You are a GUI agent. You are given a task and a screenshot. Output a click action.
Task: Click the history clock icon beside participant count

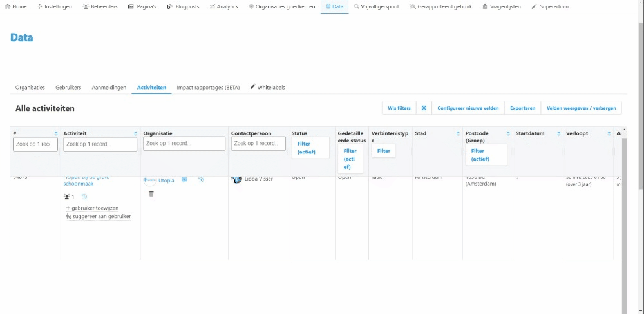click(84, 197)
